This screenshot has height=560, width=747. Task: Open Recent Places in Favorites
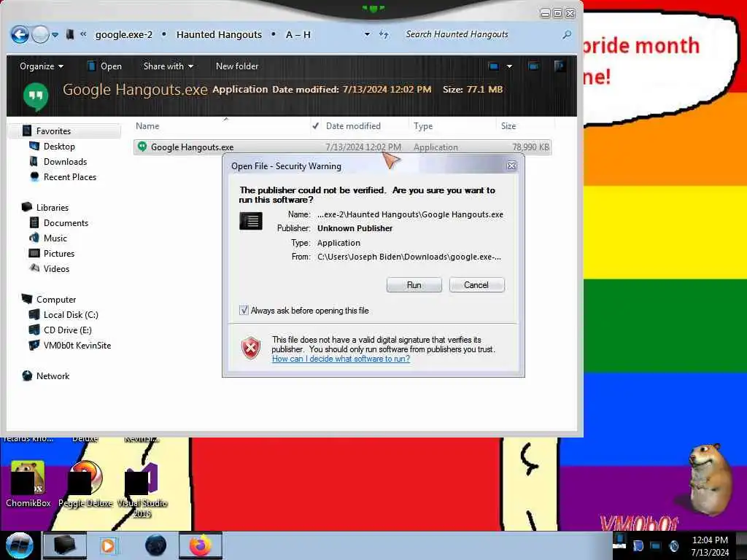click(69, 176)
